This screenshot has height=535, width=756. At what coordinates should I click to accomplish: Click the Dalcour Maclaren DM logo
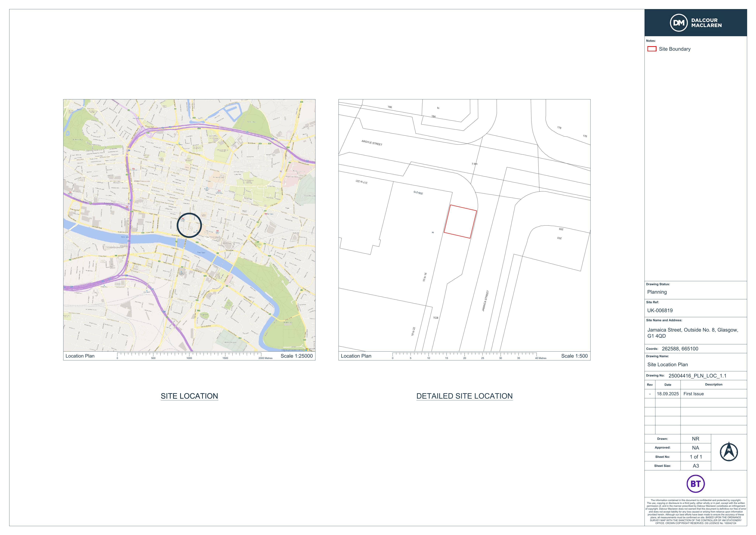coord(695,23)
